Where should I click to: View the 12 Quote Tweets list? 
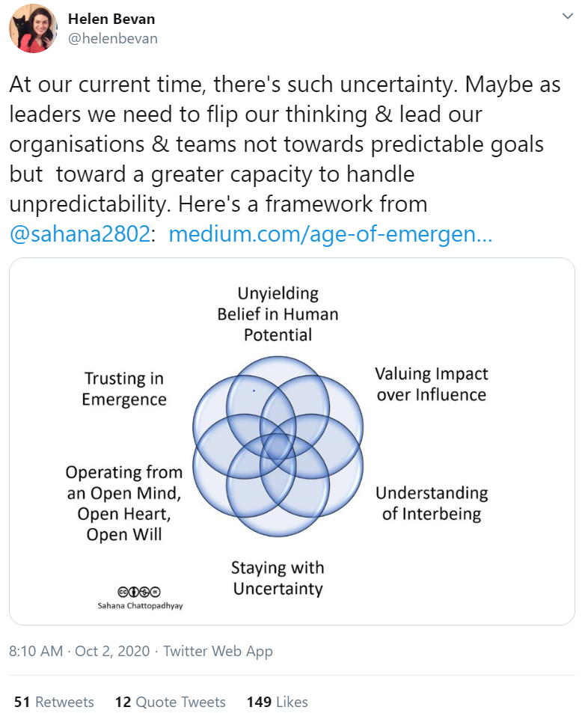tap(170, 702)
